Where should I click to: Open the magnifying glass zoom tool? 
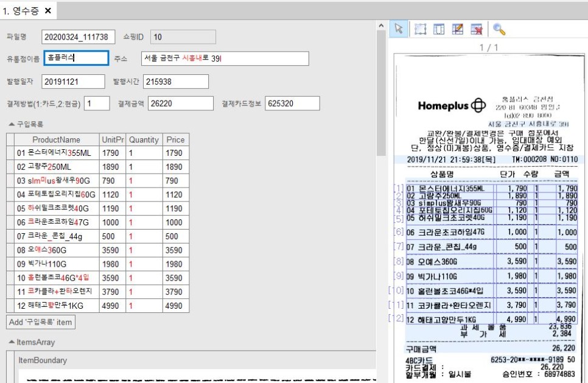pyautogui.click(x=499, y=29)
